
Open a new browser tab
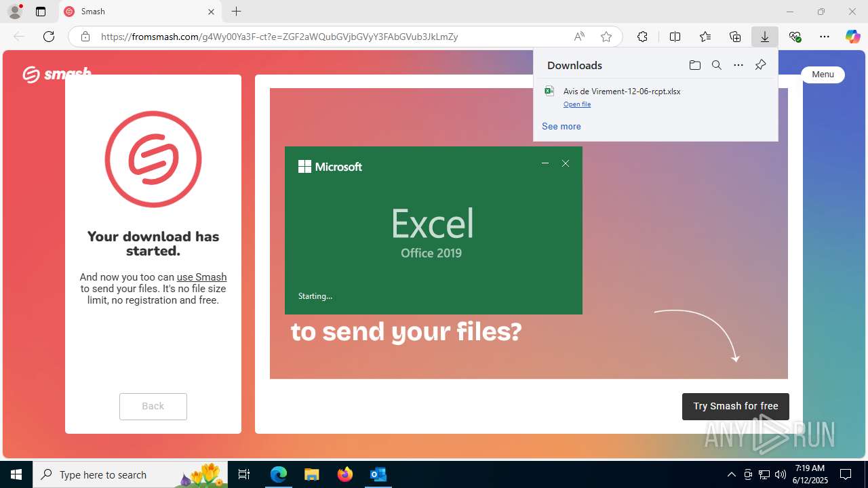coord(236,12)
